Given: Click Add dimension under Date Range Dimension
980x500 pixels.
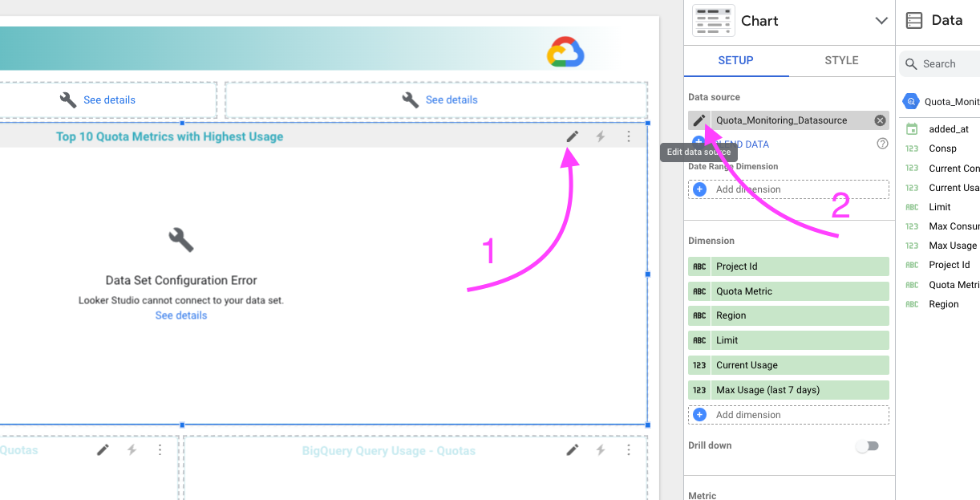Looking at the screenshot, I should tap(788, 189).
